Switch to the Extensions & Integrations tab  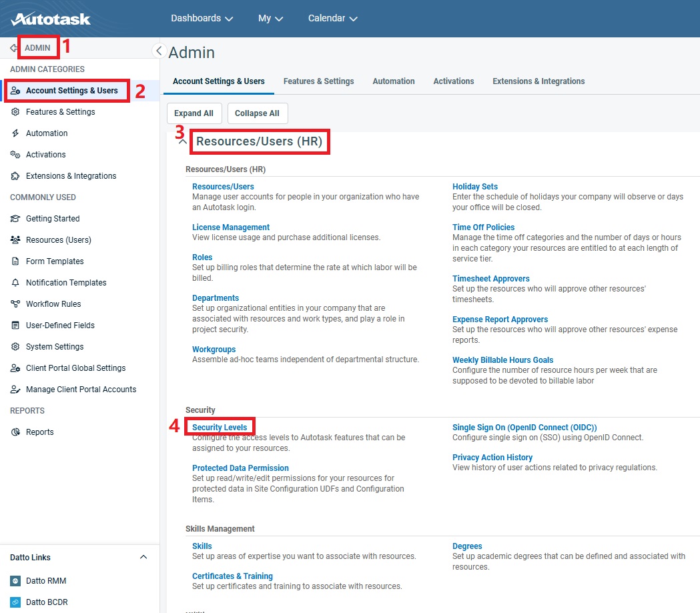click(x=538, y=81)
